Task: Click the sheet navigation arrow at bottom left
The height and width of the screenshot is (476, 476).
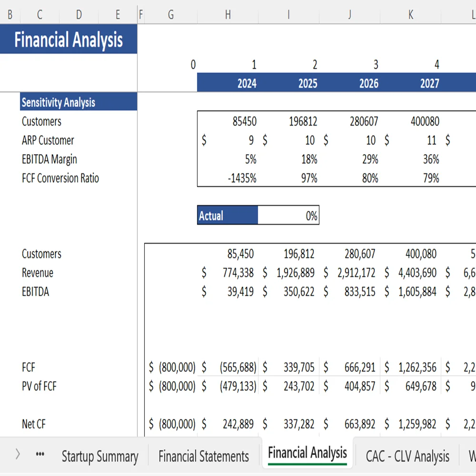Action: point(18,454)
